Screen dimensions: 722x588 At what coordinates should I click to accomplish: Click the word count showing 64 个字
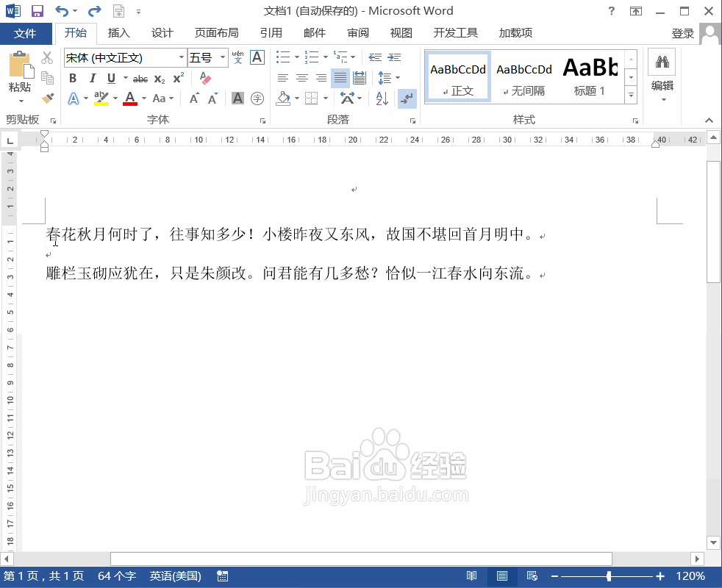tap(117, 576)
